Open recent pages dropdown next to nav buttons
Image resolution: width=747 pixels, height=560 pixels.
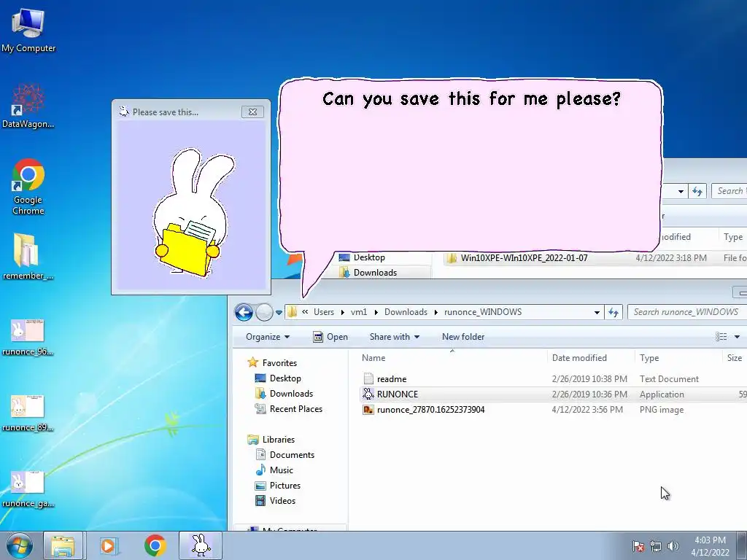tap(279, 312)
